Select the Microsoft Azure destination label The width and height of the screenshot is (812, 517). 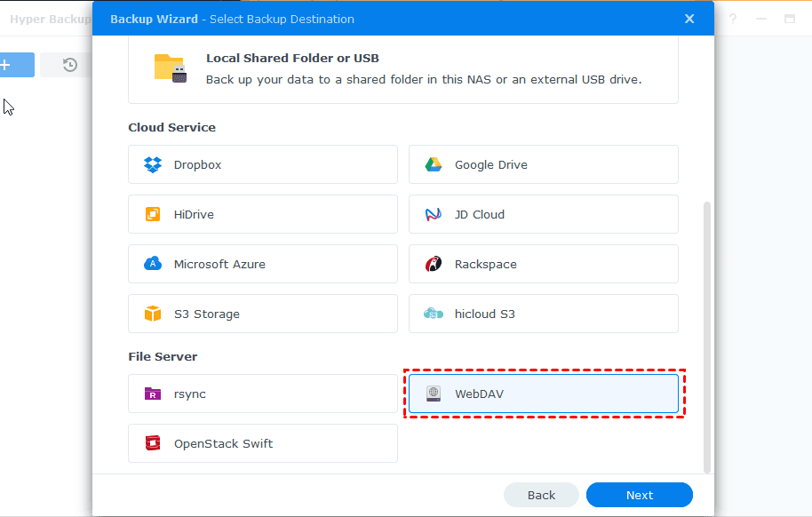pos(219,264)
